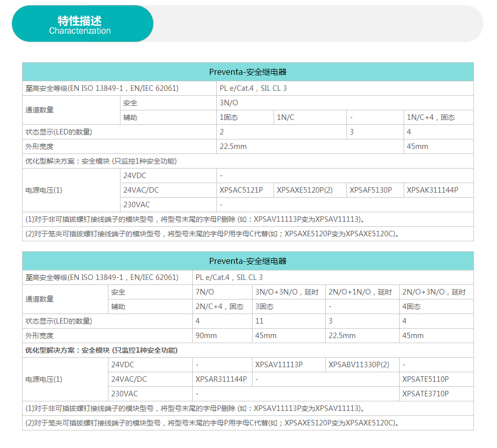Click the bold 优化型解决方案 row in second table
This screenshot has height=448, width=497.
(x=248, y=350)
